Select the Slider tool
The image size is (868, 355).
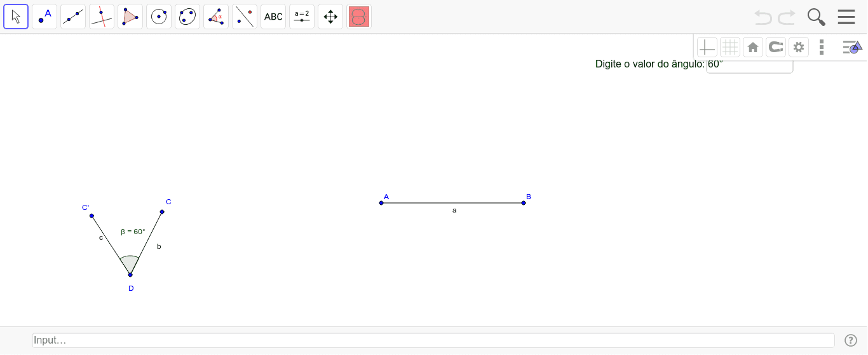click(302, 17)
